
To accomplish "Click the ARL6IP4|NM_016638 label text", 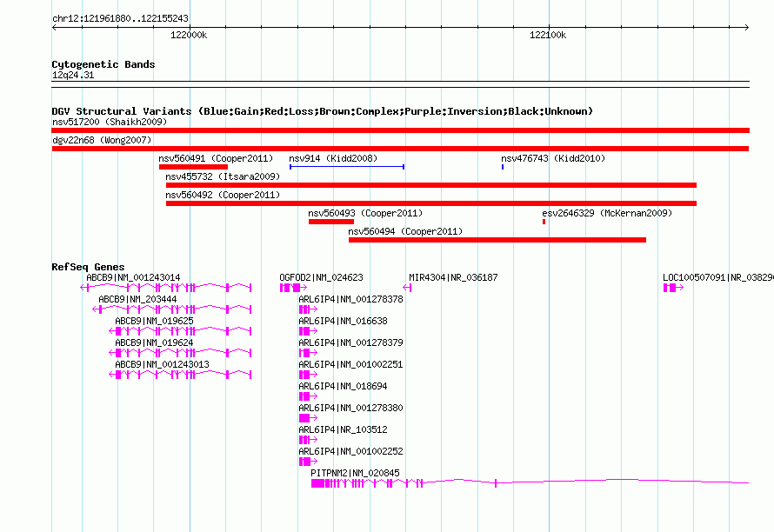I will (343, 321).
